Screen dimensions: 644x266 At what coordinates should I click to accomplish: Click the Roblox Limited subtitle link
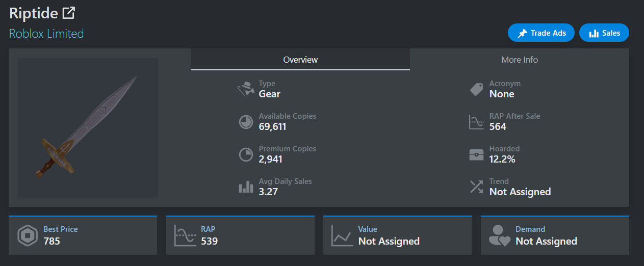(46, 34)
